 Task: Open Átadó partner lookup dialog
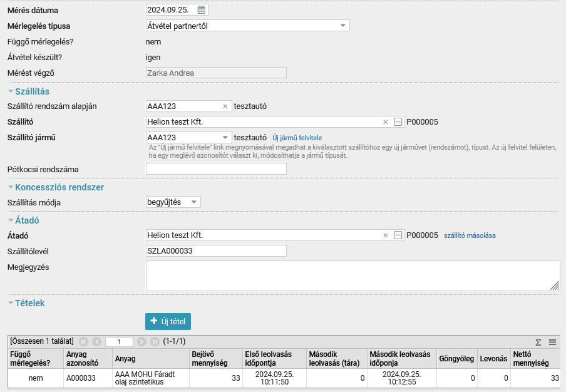tap(398, 235)
